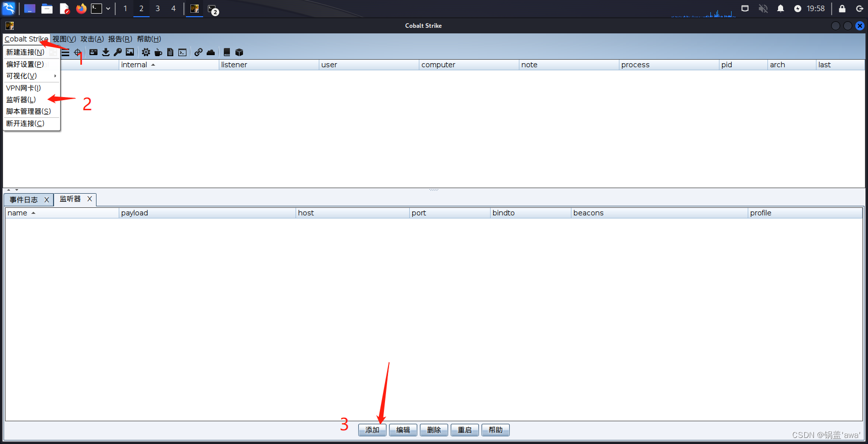Open 脚本管理器(S) menu entry
868x444 pixels.
pos(31,111)
